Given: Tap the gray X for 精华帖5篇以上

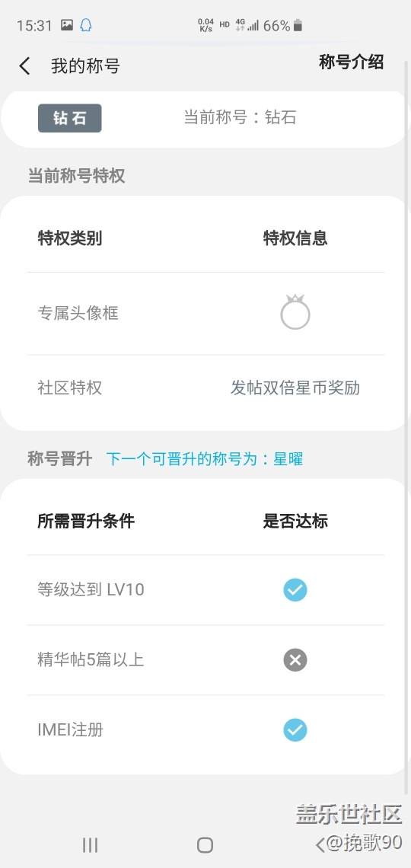Looking at the screenshot, I should [295, 660].
